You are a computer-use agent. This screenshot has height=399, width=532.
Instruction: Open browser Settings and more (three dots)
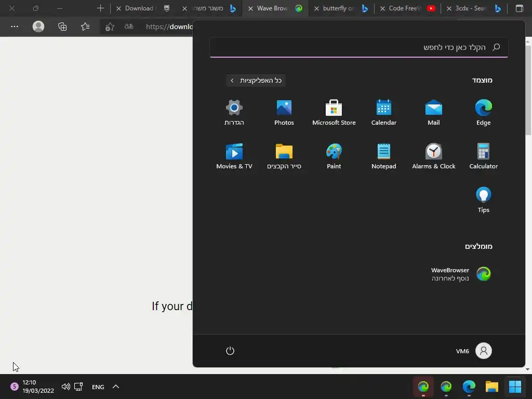14,26
